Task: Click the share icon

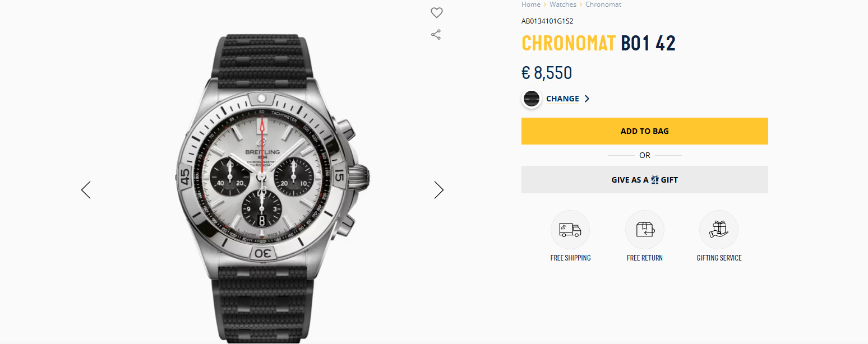Action: [436, 35]
